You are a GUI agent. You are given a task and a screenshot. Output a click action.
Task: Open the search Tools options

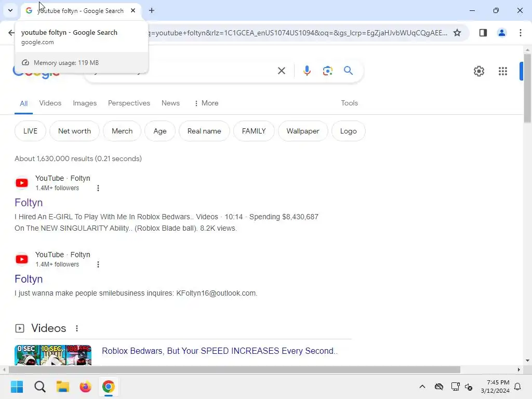[349, 103]
